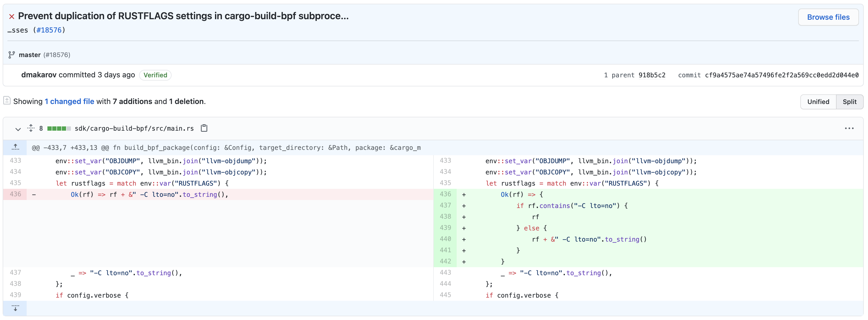The height and width of the screenshot is (320, 868).
Task: Click the file diff icon beside Showing
Action: point(7,101)
